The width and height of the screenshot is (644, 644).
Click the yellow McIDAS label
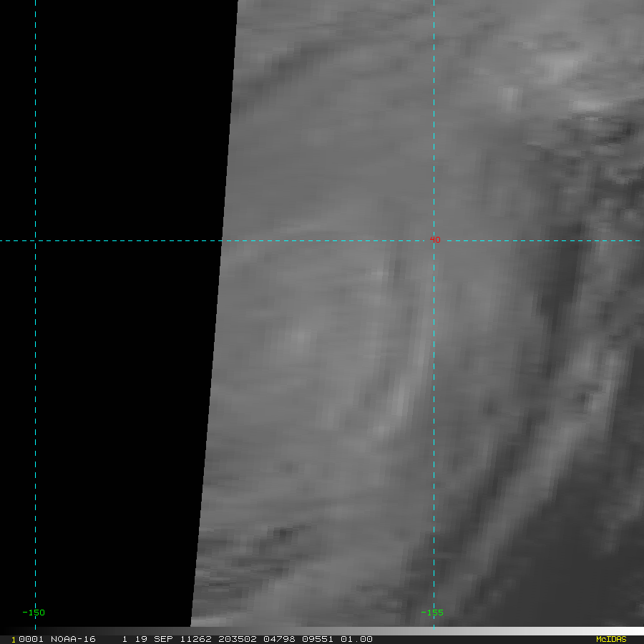tap(611, 639)
